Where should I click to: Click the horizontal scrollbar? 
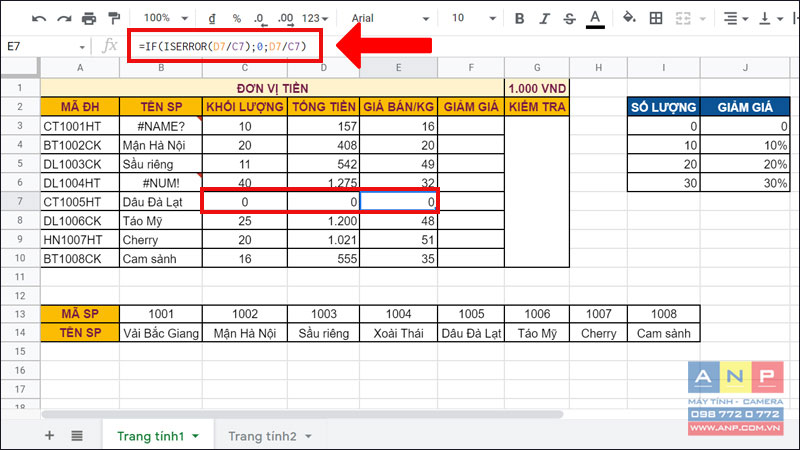click(302, 414)
